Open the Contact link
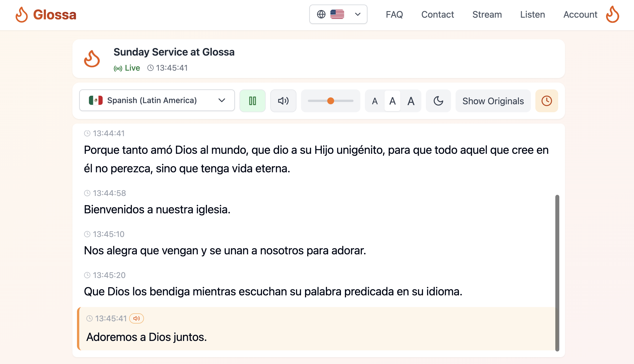 (438, 15)
